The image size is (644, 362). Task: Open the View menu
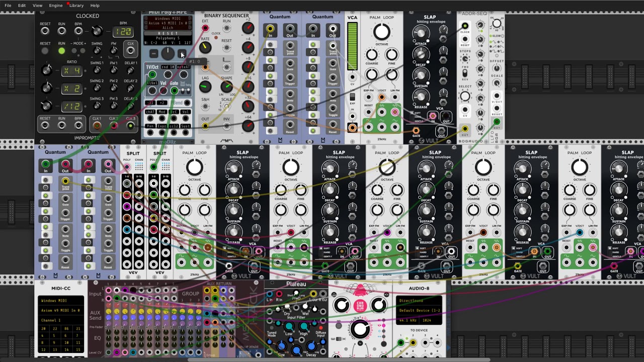click(37, 6)
